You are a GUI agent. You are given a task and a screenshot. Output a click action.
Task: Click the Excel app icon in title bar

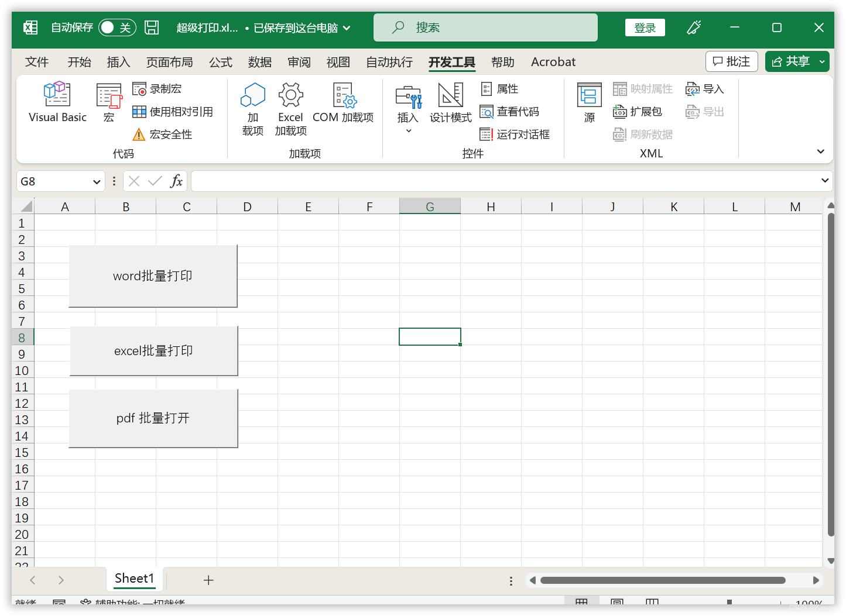(30, 27)
